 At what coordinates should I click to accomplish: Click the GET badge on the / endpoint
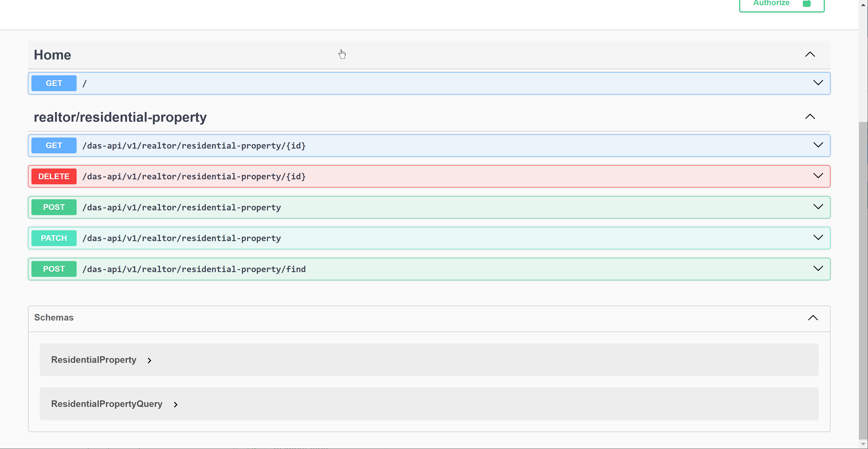point(54,83)
